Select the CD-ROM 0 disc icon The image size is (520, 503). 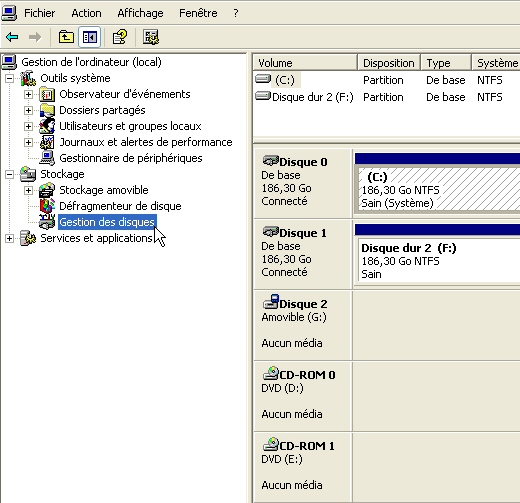271,373
